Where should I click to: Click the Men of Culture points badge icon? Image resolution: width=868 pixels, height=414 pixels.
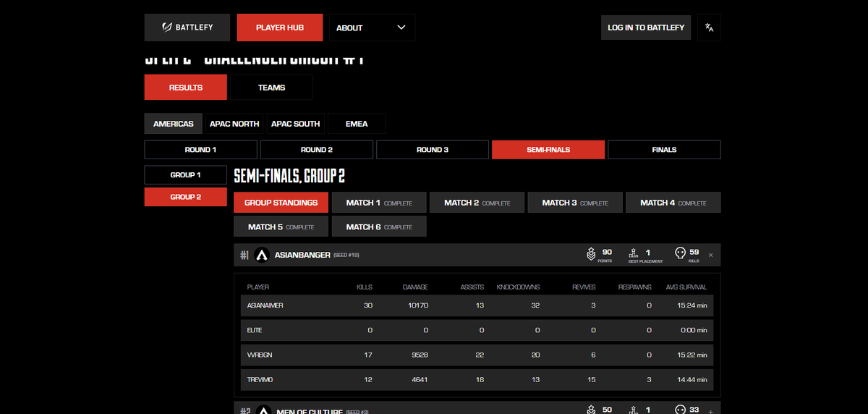click(x=591, y=410)
